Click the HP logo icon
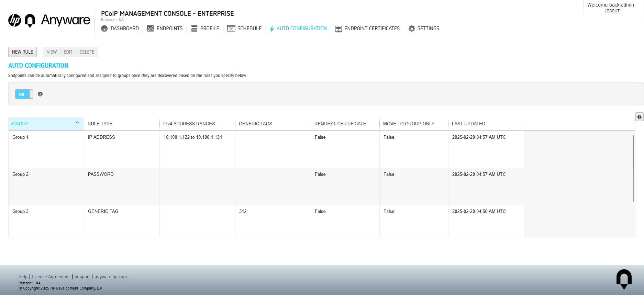The height and width of the screenshot is (295, 644). coord(14,21)
